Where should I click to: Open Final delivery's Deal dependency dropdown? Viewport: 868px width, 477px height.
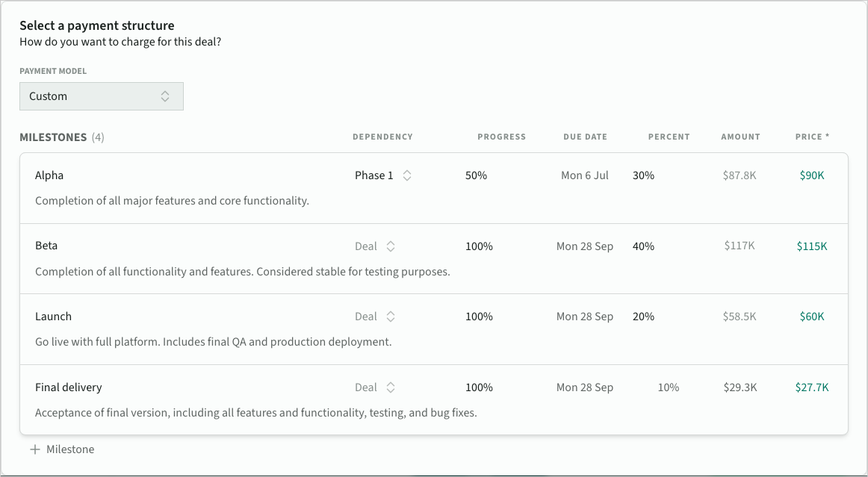click(x=374, y=387)
